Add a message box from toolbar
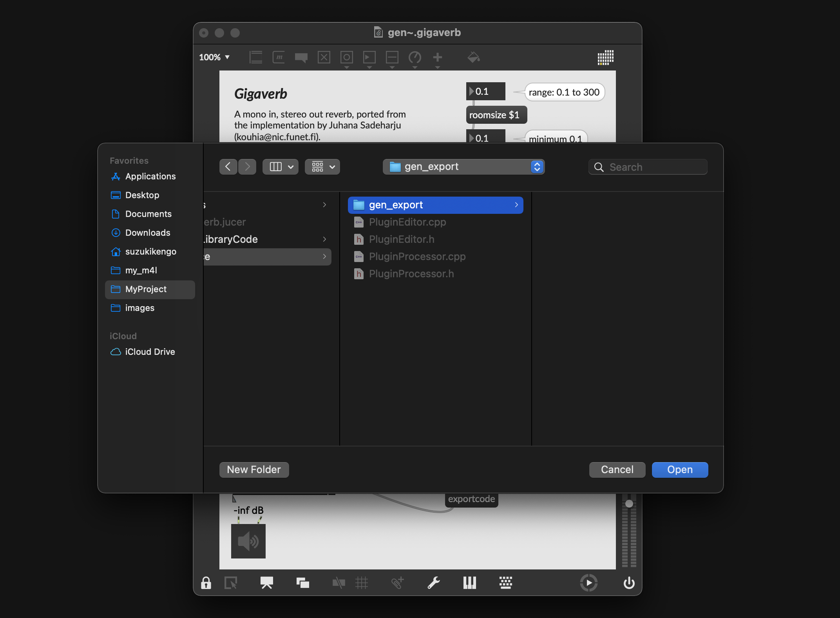 [279, 57]
